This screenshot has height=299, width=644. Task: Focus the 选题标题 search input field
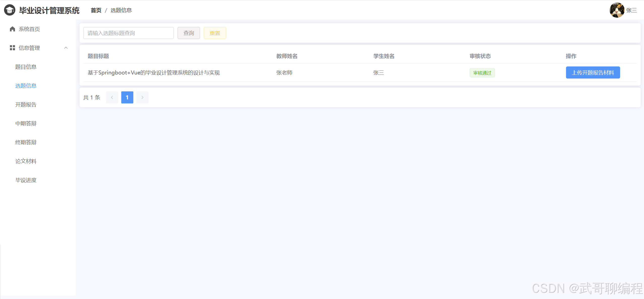pos(128,33)
